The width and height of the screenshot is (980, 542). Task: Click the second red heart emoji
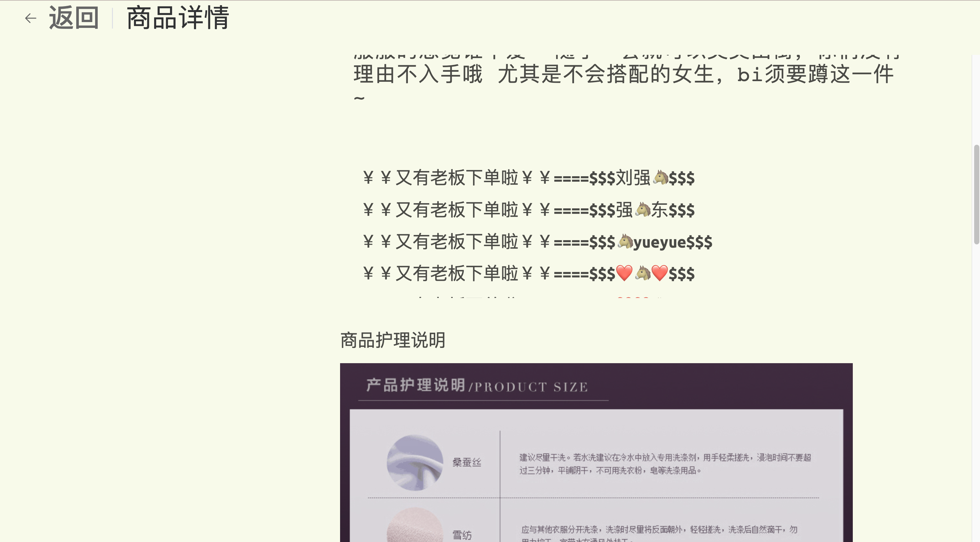pos(660,273)
